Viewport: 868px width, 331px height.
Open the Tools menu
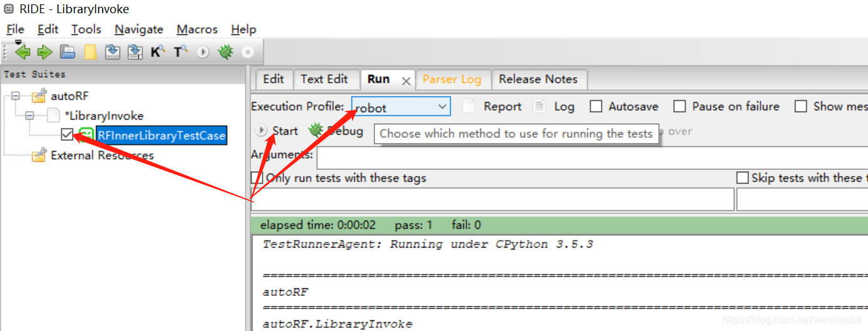tap(86, 29)
